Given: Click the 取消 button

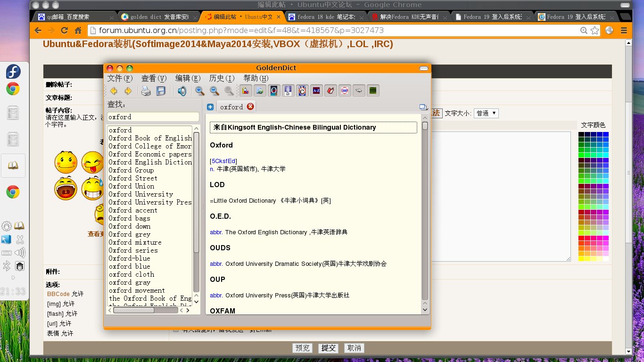Looking at the screenshot, I should [355, 348].
